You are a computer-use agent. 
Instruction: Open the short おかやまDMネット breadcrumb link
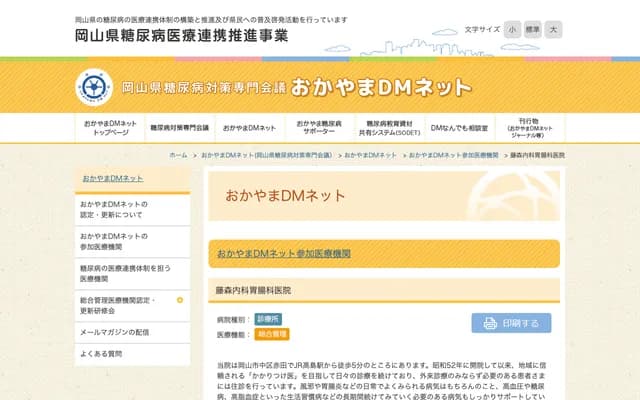[370, 155]
